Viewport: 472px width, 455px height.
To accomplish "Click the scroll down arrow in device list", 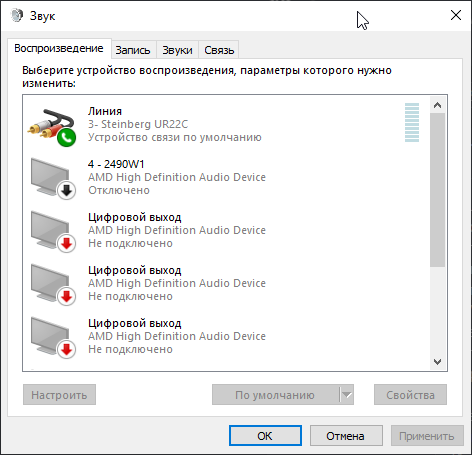I will (437, 362).
